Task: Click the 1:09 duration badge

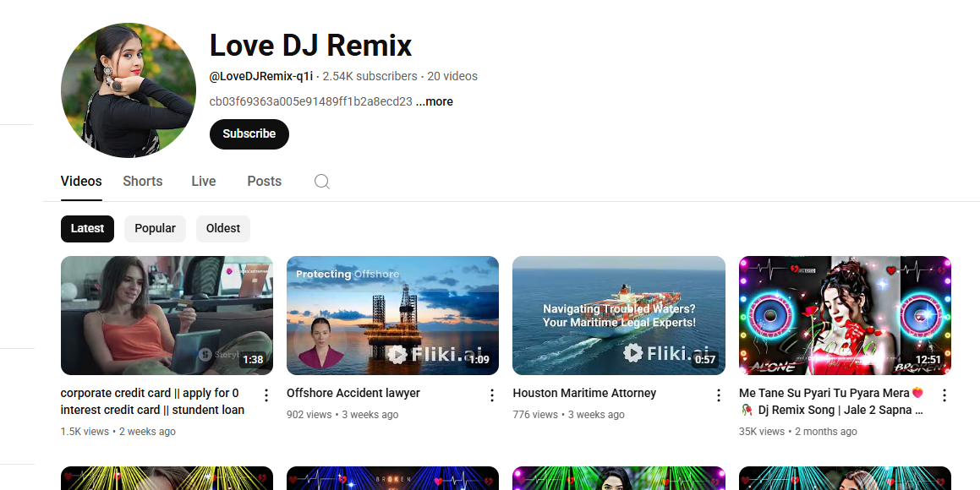Action: click(479, 360)
